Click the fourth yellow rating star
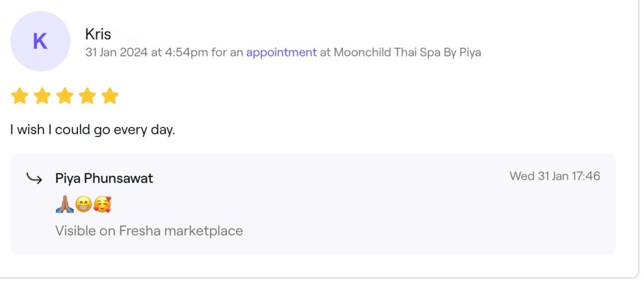644x287 pixels. coord(87,96)
